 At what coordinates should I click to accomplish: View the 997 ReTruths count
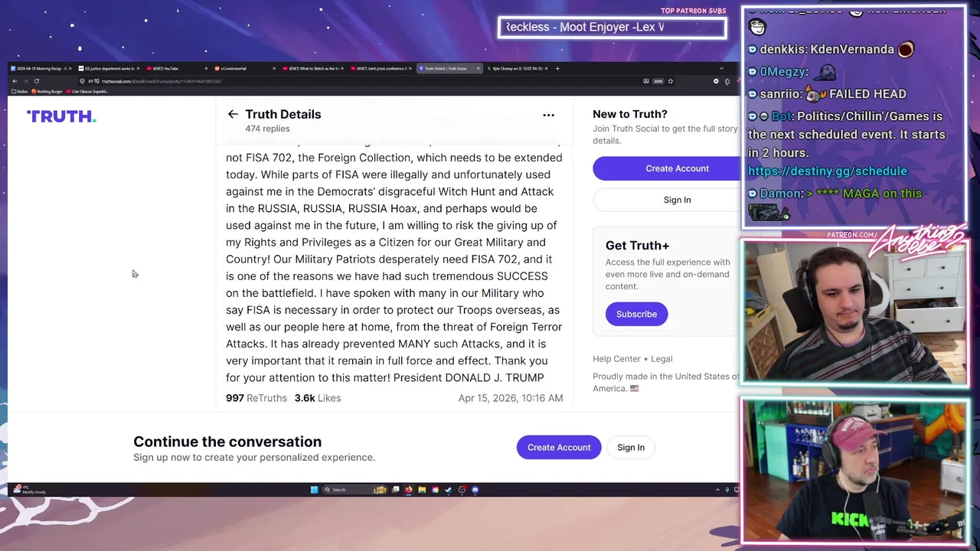pos(256,398)
